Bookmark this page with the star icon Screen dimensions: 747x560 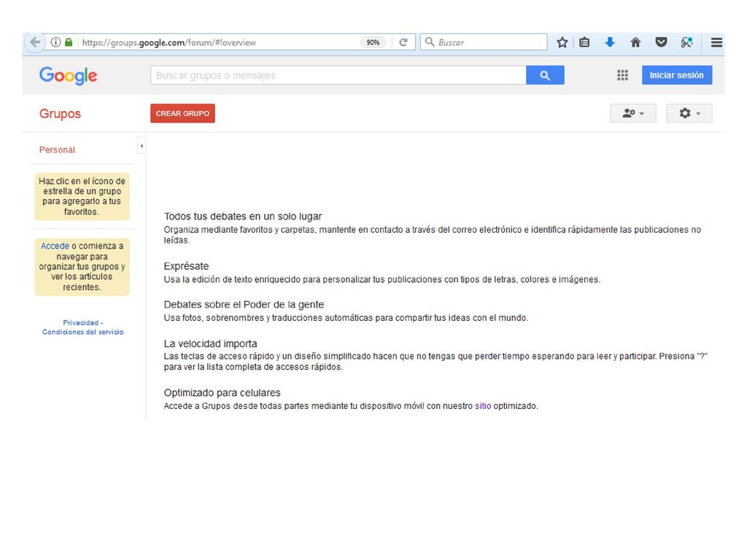pyautogui.click(x=562, y=42)
